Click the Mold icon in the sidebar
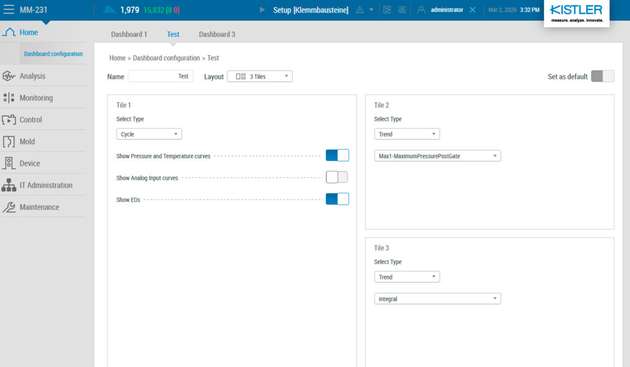 coord(8,141)
